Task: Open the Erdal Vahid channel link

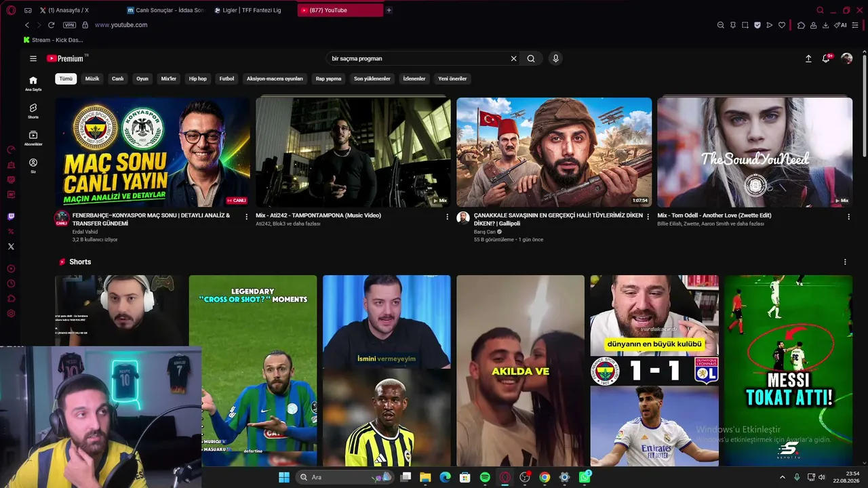Action: [x=85, y=232]
